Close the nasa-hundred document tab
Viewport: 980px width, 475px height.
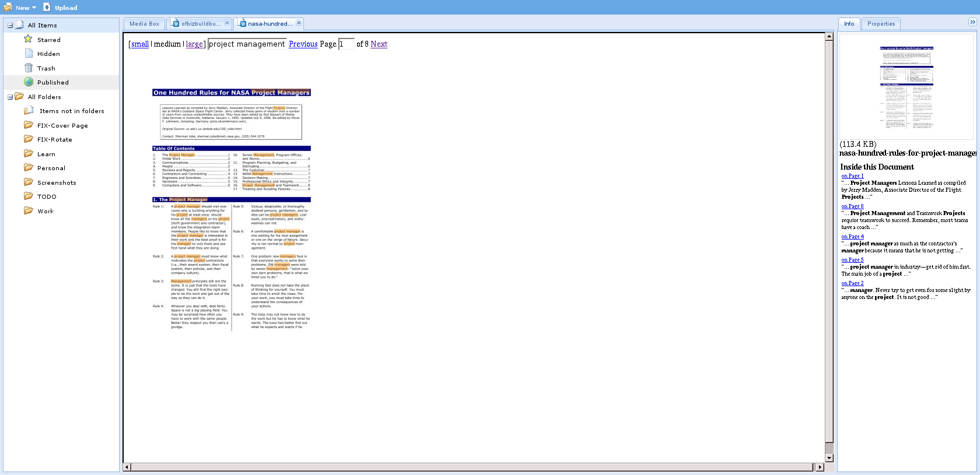299,23
